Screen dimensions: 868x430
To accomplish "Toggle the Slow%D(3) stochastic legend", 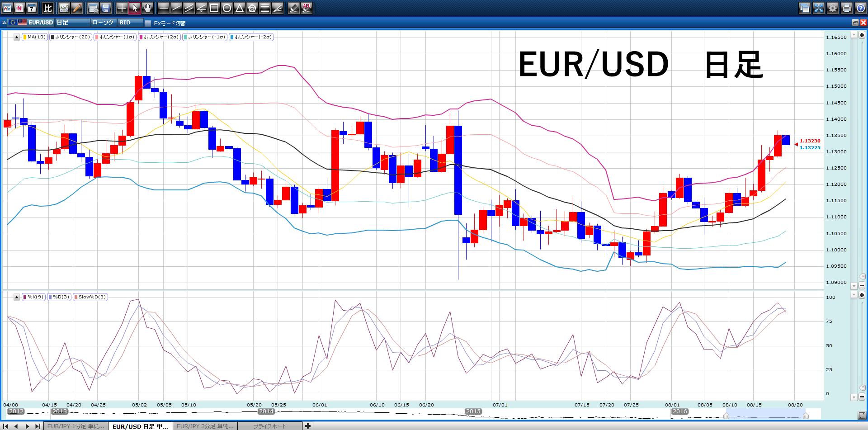I will point(90,297).
